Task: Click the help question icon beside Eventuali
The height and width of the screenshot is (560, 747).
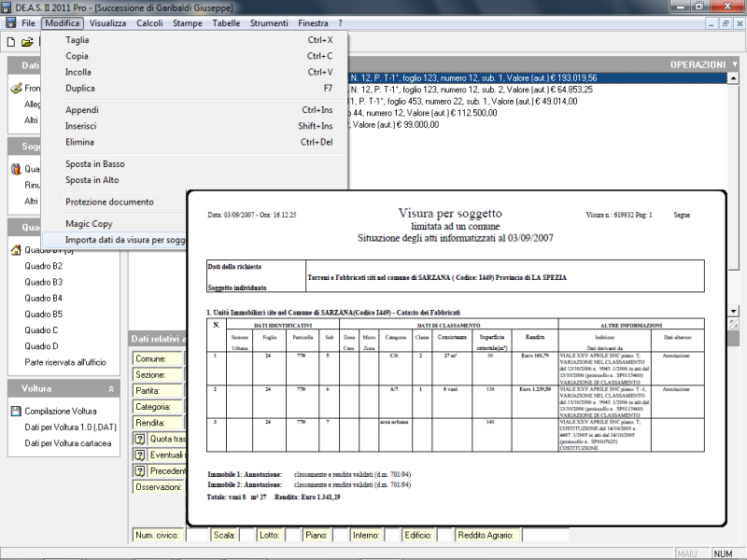Action: pyautogui.click(x=139, y=455)
